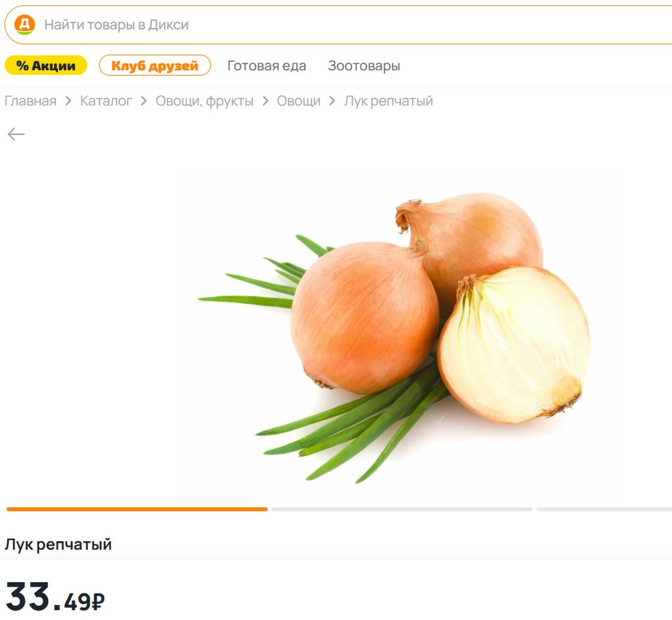Click the search field 'Найти товары в Дикси'
Screen dimensions: 672x620
click(x=339, y=25)
